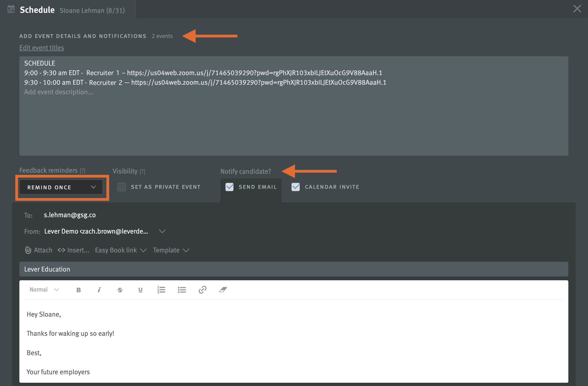Open the Easy Book link dropdown

click(121, 250)
